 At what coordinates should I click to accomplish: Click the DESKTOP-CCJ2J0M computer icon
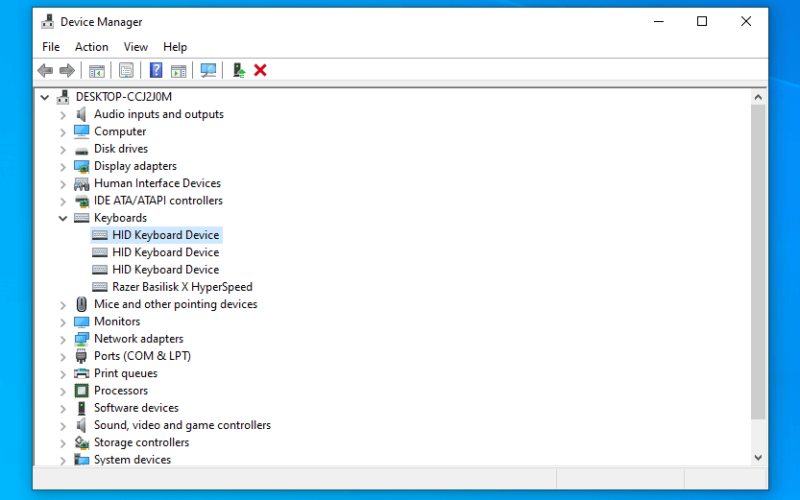[63, 96]
